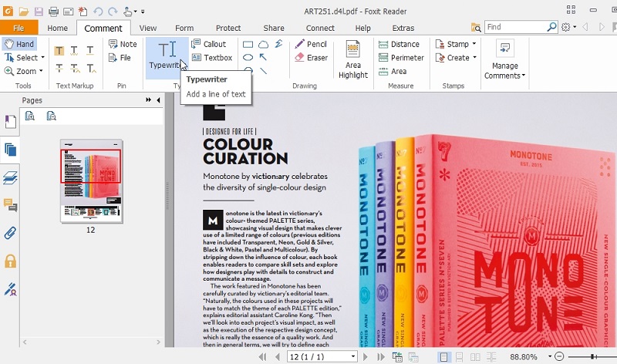
Task: Click the email envelope icon in quick access
Action: (69, 12)
